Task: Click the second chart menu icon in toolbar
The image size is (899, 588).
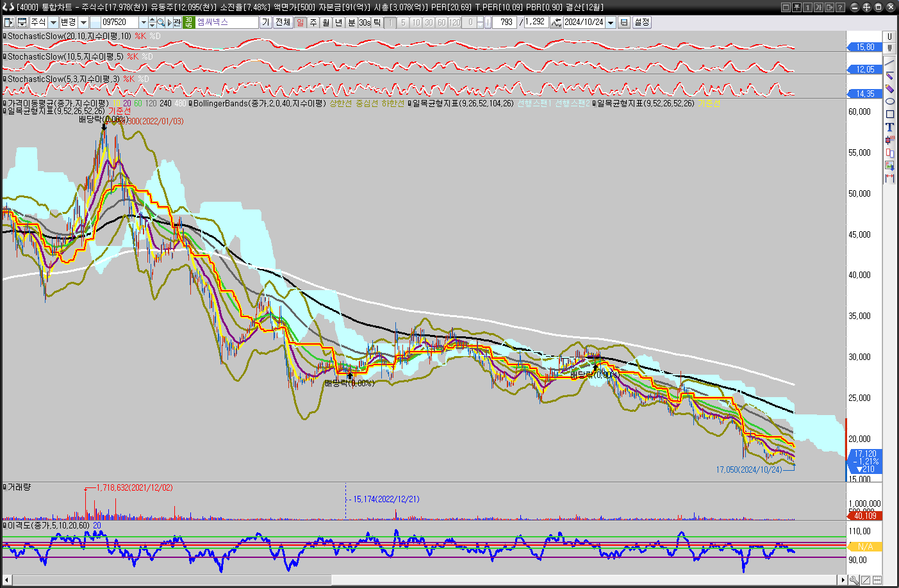Action: 22,22
